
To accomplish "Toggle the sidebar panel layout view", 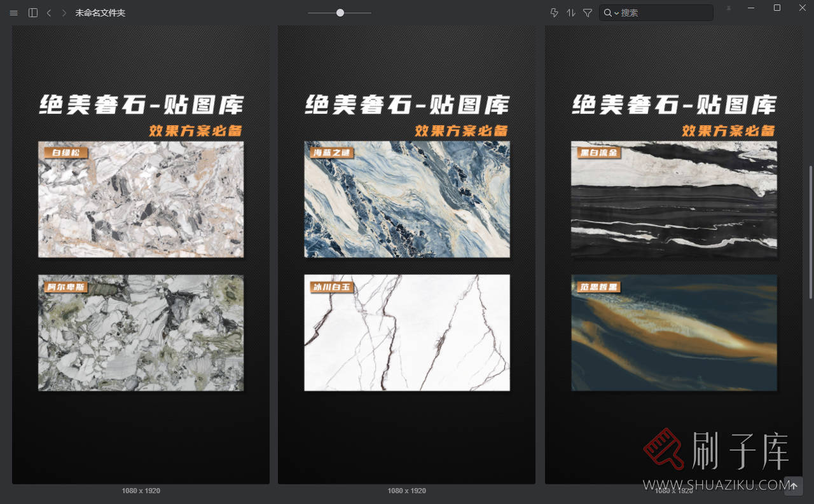I will (x=32, y=12).
